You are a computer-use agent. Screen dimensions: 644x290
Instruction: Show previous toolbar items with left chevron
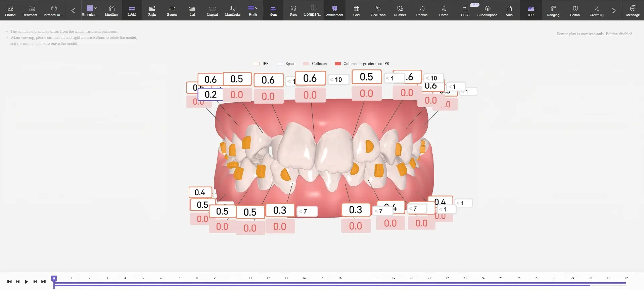73,10
